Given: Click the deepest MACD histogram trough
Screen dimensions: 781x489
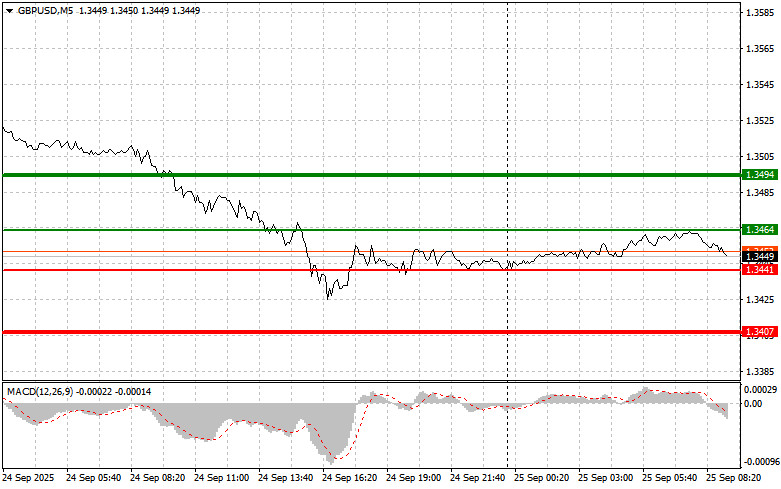Looking at the screenshot, I should tap(331, 455).
